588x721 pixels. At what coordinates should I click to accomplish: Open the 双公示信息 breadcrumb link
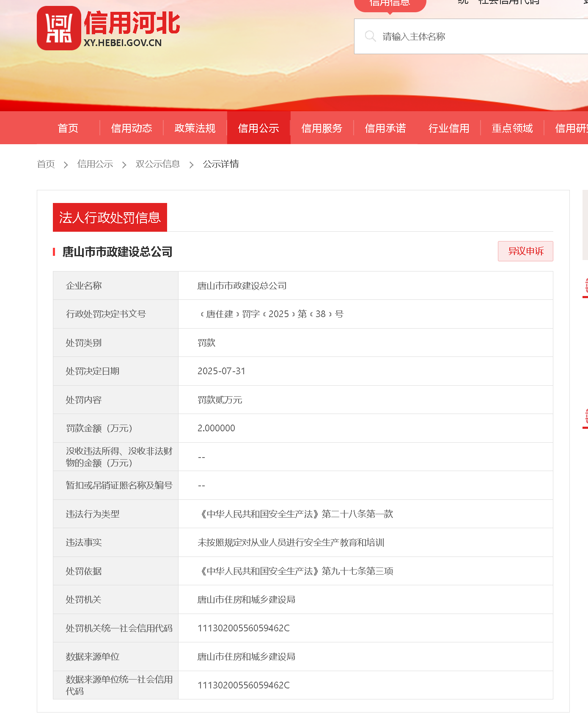(x=158, y=164)
